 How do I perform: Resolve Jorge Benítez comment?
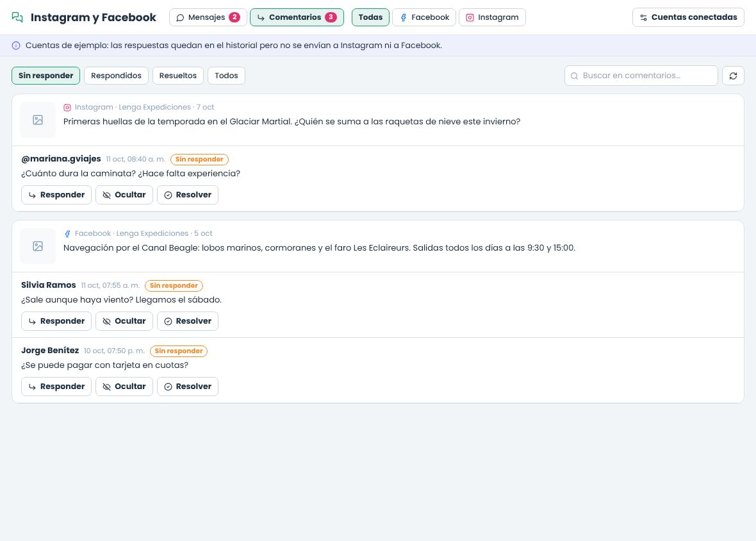pos(188,387)
